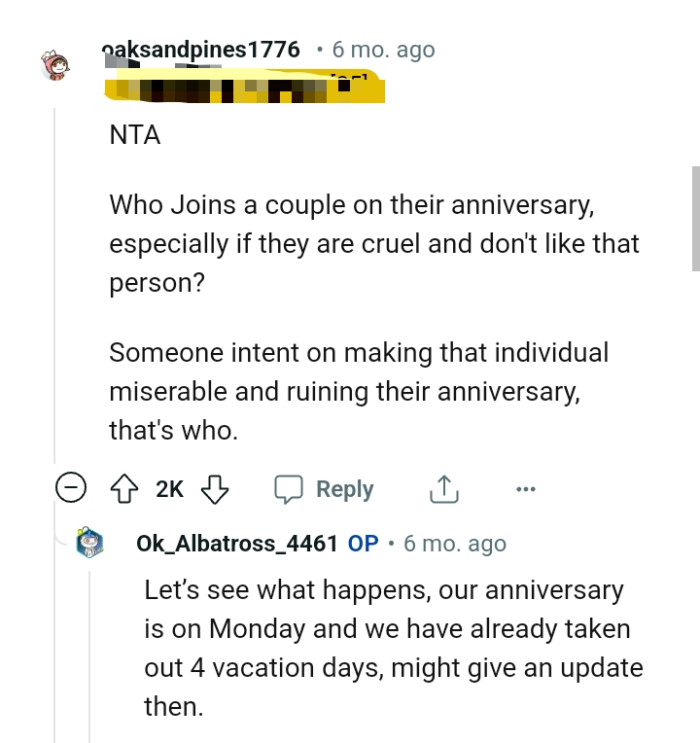The width and height of the screenshot is (700, 743).
Task: Click the vertical scrollbar thumb
Action: click(x=695, y=218)
